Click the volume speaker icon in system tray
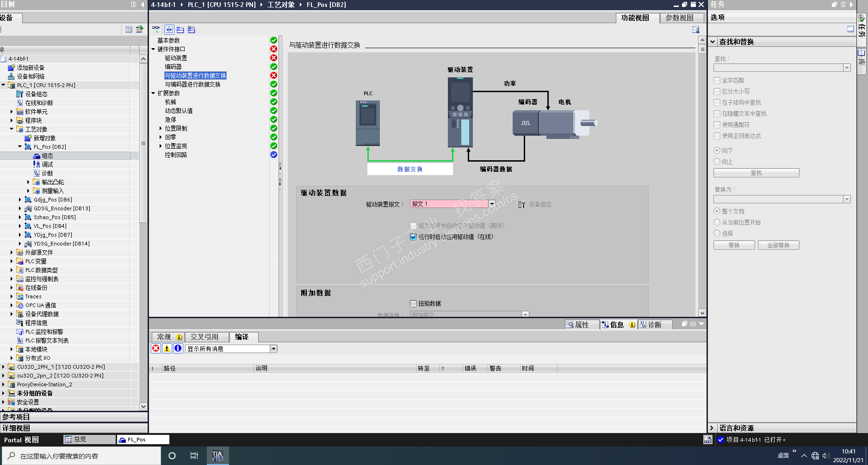 826,456
